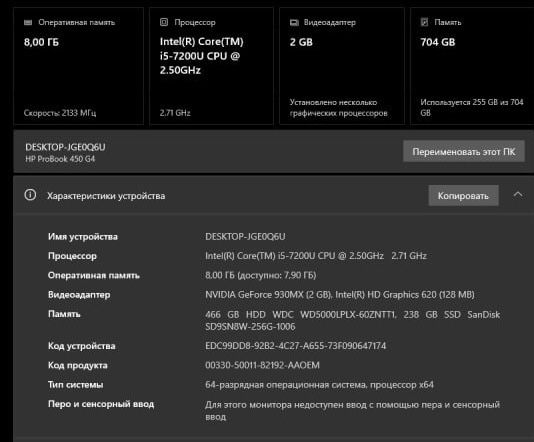Image resolution: width=534 pixels, height=442 pixels.
Task: Click the Процессор label in specifications list
Action: pos(72,256)
